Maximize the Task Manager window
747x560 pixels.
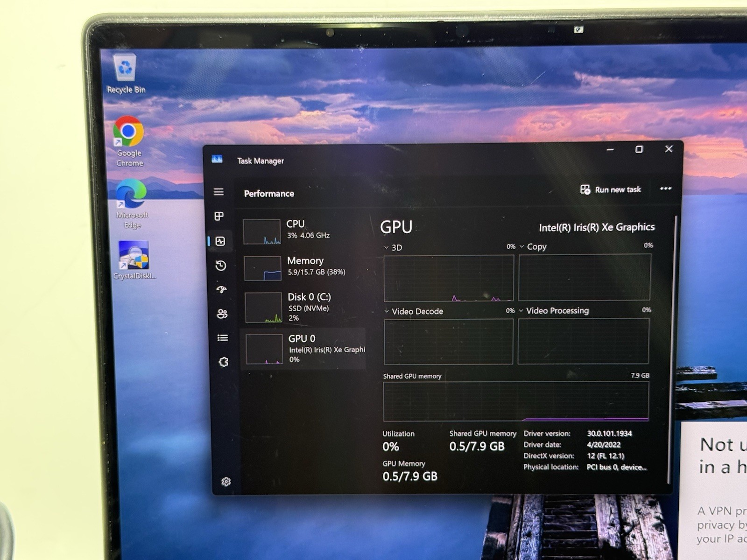(x=639, y=149)
